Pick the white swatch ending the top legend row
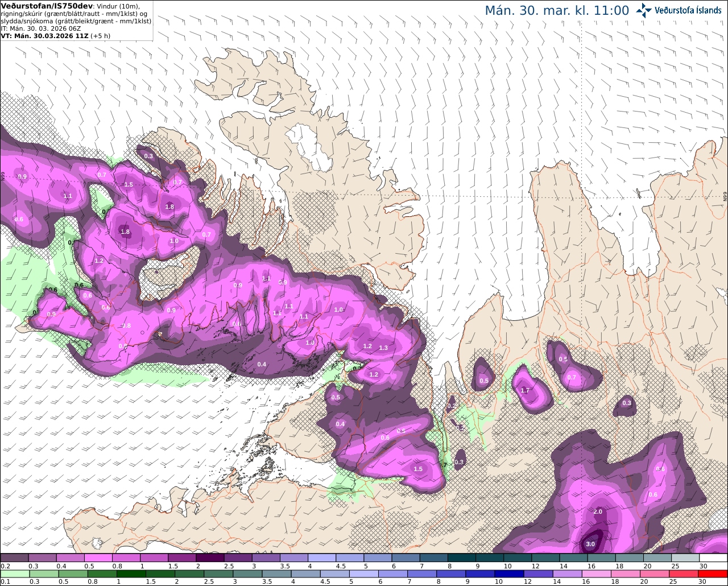Image resolution: width=728 pixels, height=586 pixels. (714, 558)
